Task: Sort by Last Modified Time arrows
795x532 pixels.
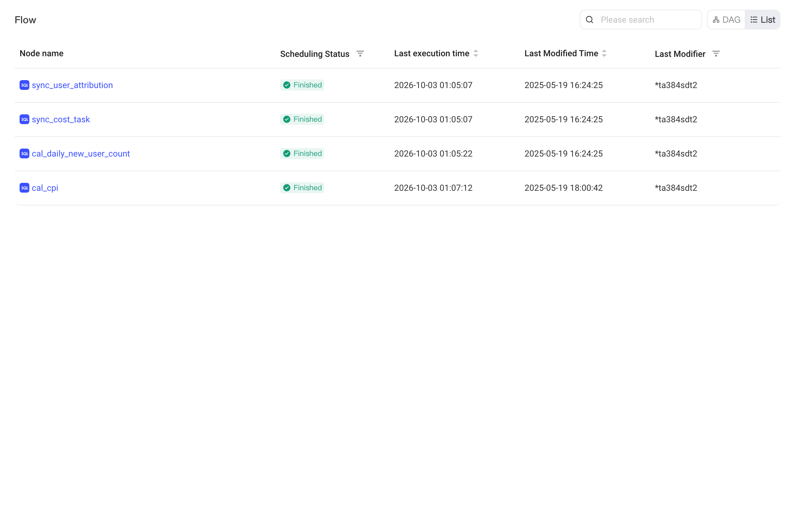Action: click(x=604, y=53)
